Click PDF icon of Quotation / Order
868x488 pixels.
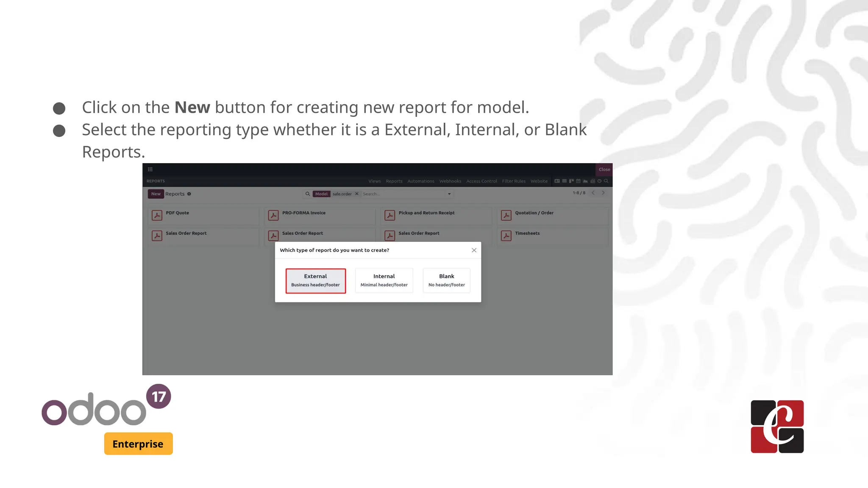[506, 215]
